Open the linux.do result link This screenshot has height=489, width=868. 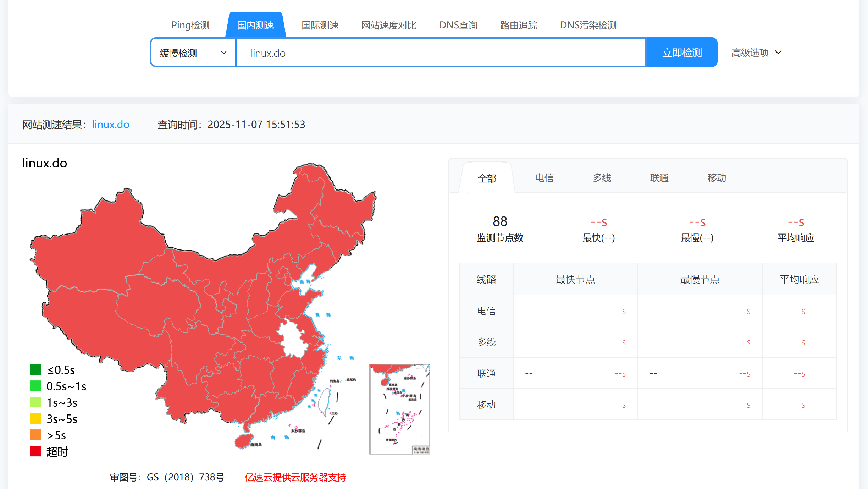tap(110, 125)
